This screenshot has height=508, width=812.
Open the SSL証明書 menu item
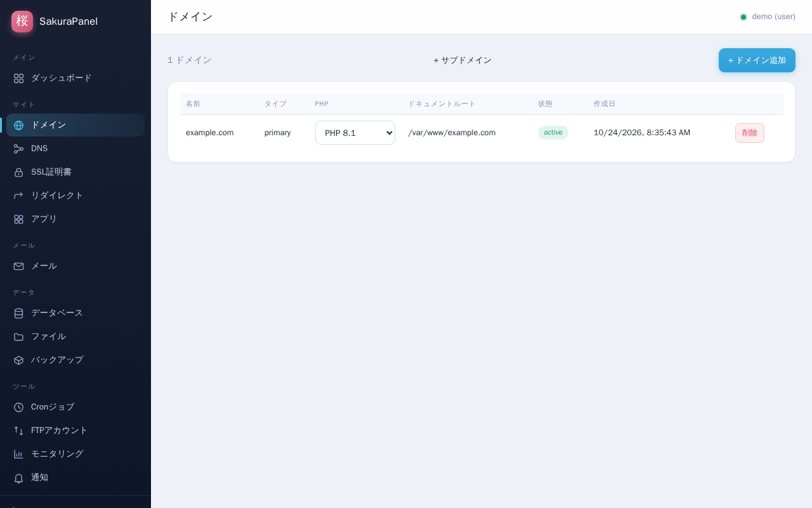pos(75,172)
